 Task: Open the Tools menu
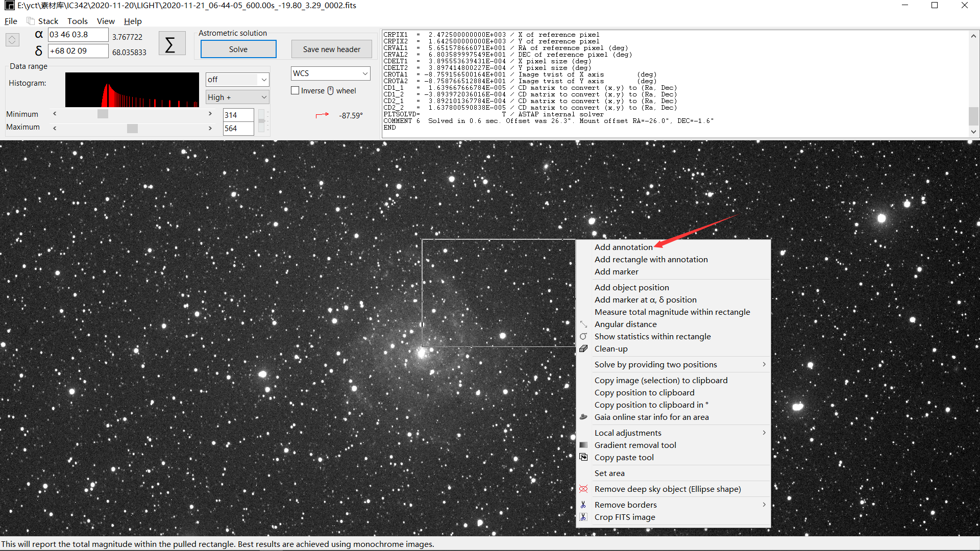pyautogui.click(x=78, y=21)
